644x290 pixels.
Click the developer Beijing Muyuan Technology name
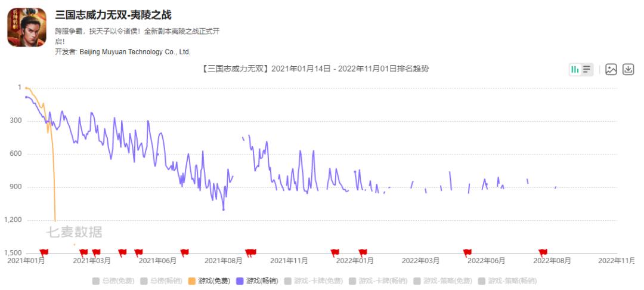point(135,52)
